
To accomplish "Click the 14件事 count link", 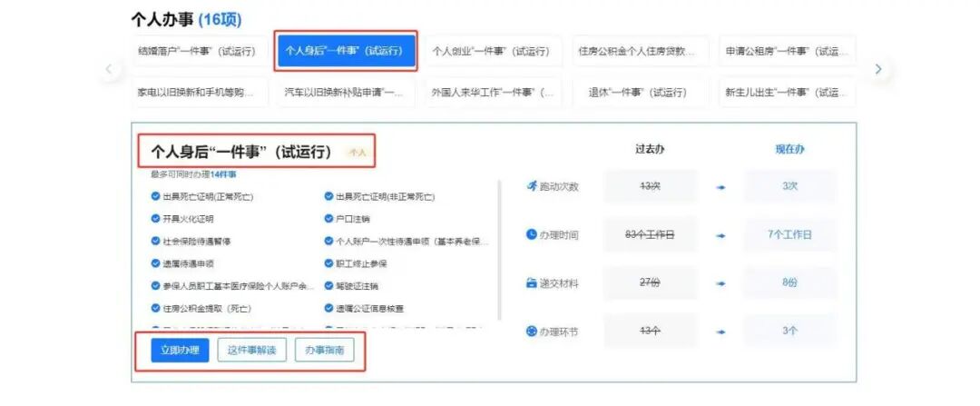I will coord(223,174).
